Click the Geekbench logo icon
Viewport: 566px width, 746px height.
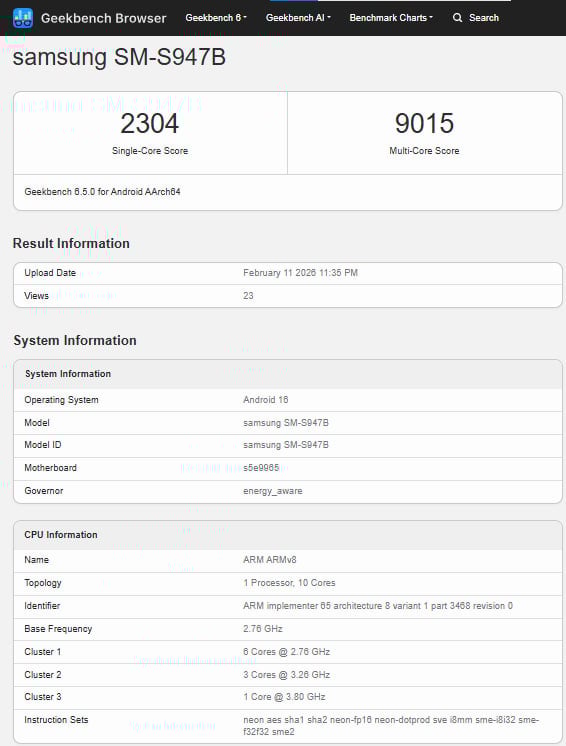click(23, 18)
